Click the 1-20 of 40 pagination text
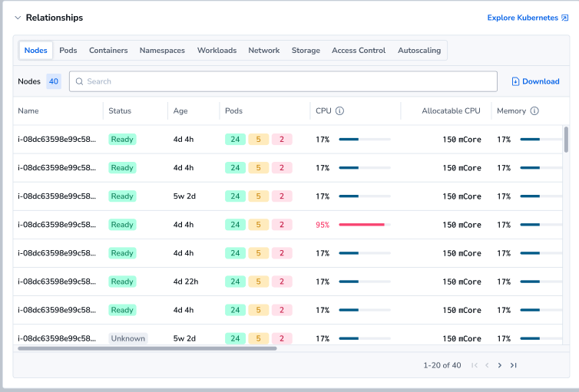This screenshot has height=392, width=579. tap(442, 365)
